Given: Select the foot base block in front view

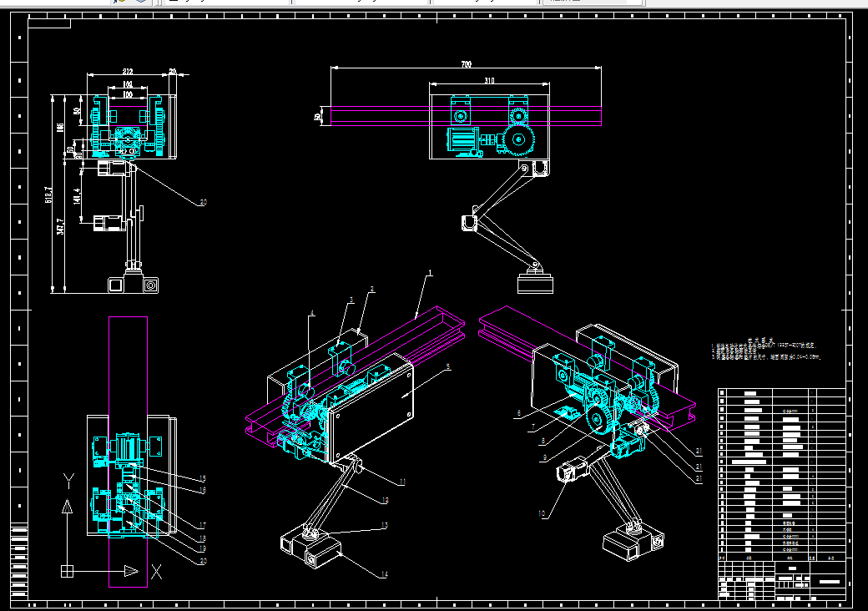Looking at the screenshot, I should pos(535,285).
